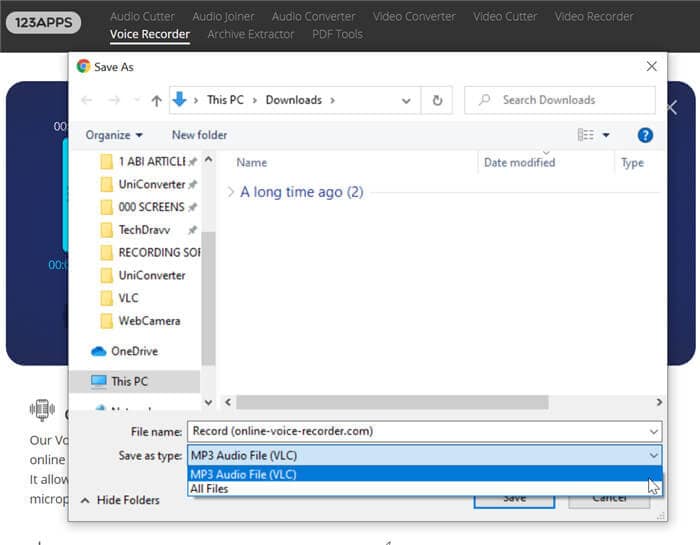700x545 pixels.
Task: Open the Voice Recorder tab
Action: [150, 34]
